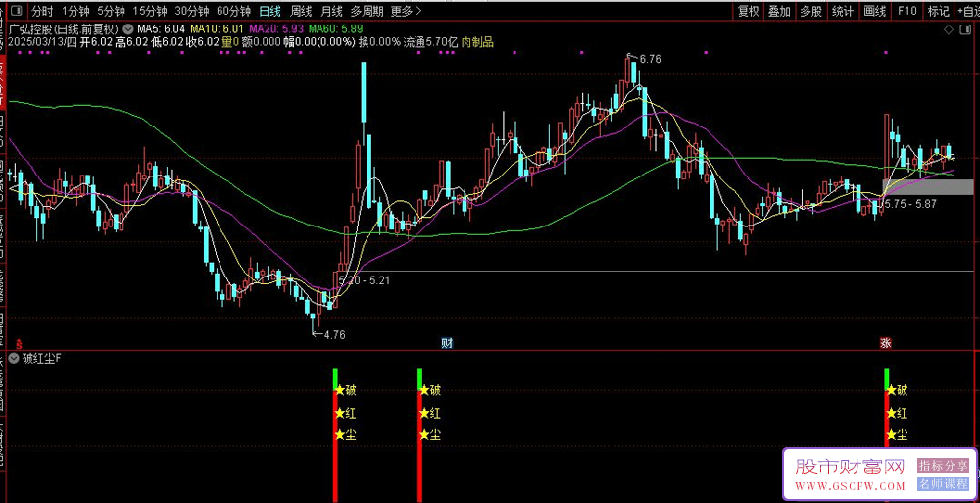Screen dimensions: 980x503
Task: Open the 更多 periods menu
Action: [x=407, y=11]
